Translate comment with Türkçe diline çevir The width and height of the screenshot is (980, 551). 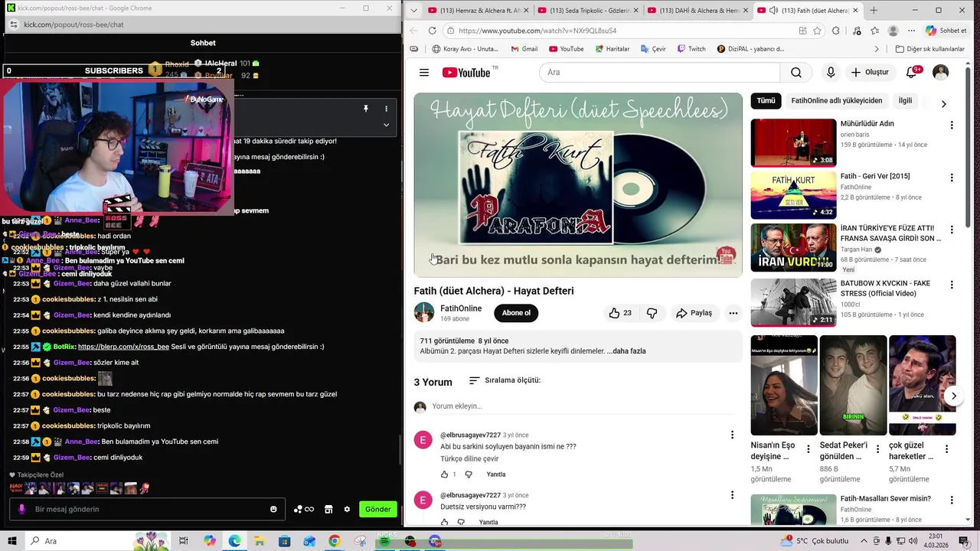[469, 458]
